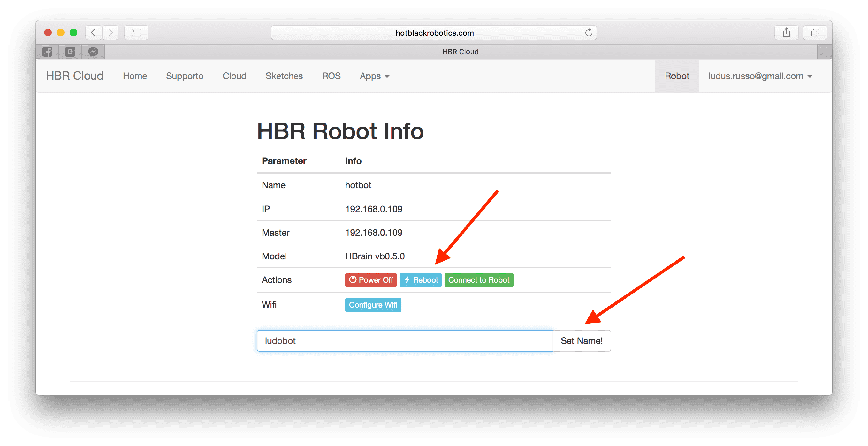Viewport: 868px width, 446px height.
Task: Click the Set Name! button
Action: coord(581,341)
